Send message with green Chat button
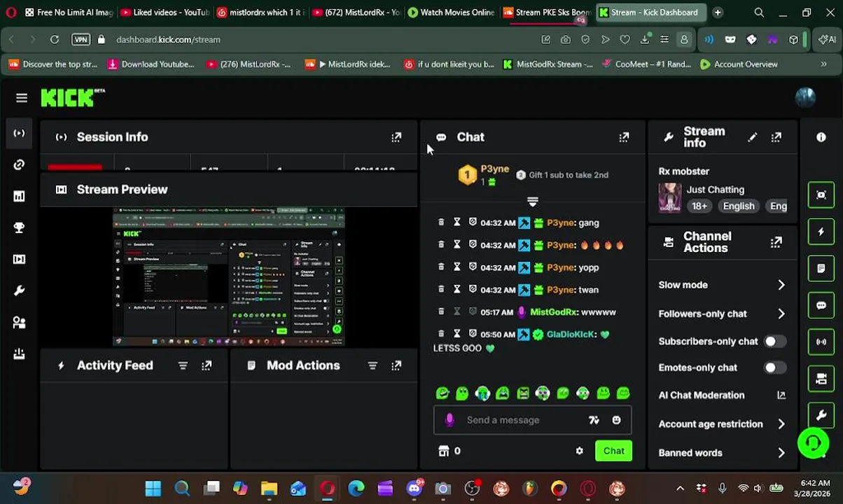The height and width of the screenshot is (504, 843). (613, 451)
